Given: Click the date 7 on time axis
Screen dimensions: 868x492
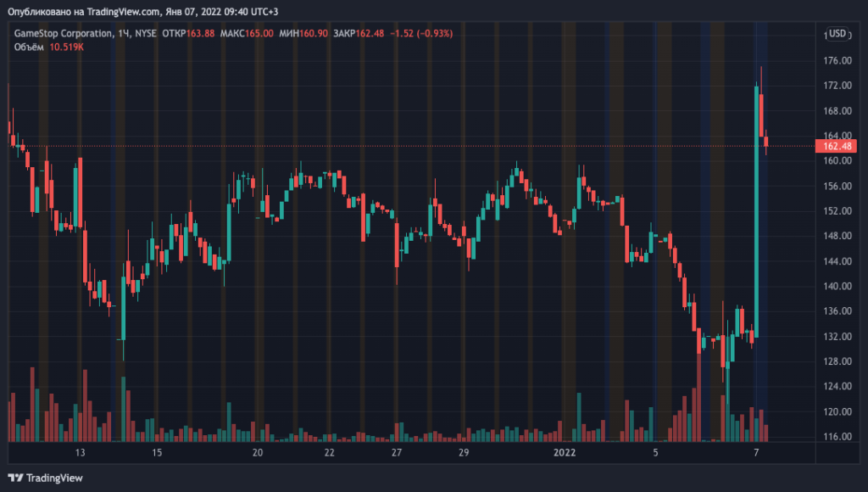Looking at the screenshot, I should click(756, 454).
